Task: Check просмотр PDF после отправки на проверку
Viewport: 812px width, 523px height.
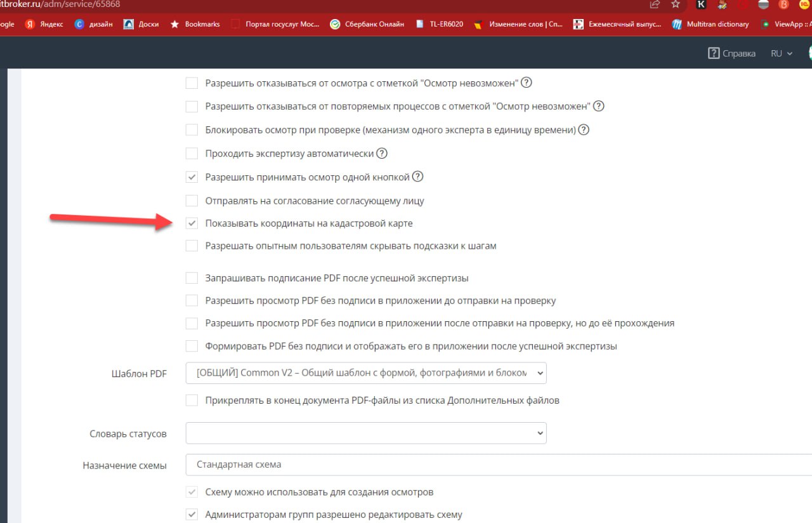Action: [x=192, y=323]
